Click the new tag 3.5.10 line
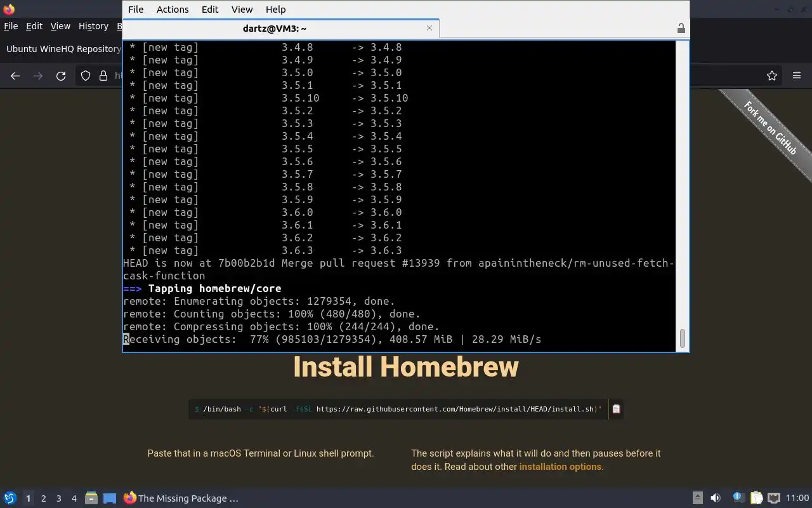This screenshot has height=508, width=812. tap(268, 98)
